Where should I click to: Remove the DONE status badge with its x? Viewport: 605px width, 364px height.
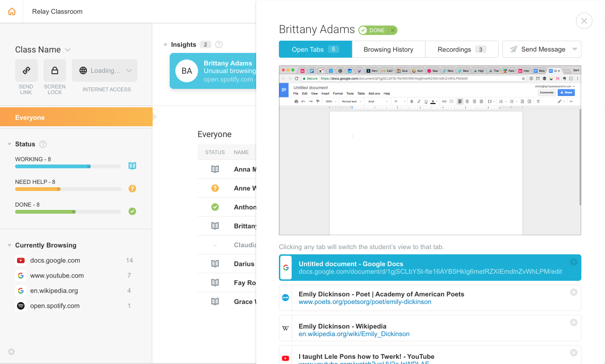tap(392, 30)
